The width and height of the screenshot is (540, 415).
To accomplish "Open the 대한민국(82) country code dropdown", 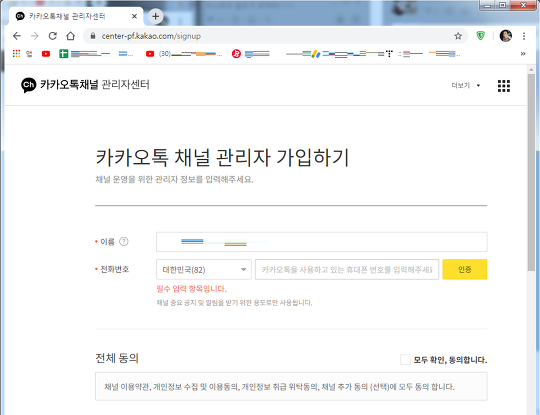I will pyautogui.click(x=204, y=269).
